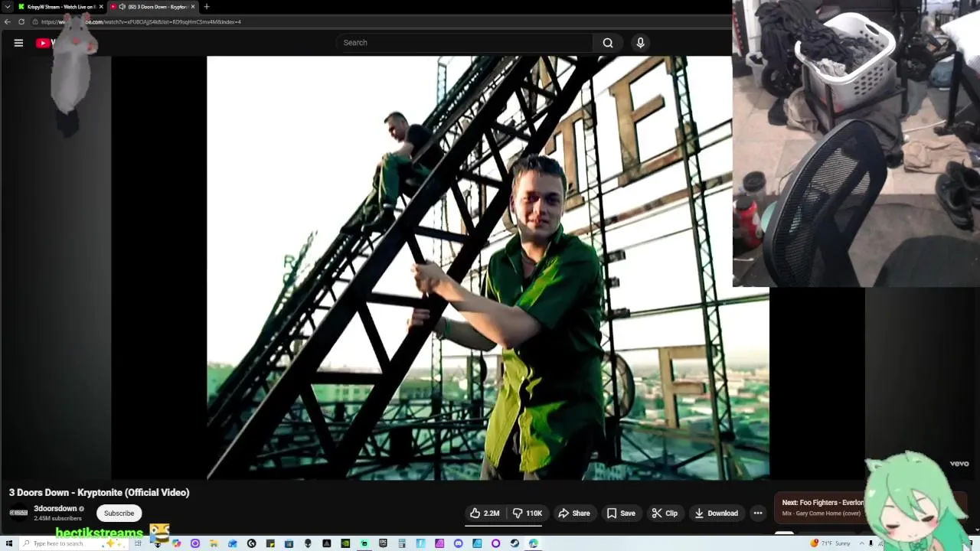Start voice search with microphone icon
The width and height of the screenshot is (980, 551).
click(641, 43)
